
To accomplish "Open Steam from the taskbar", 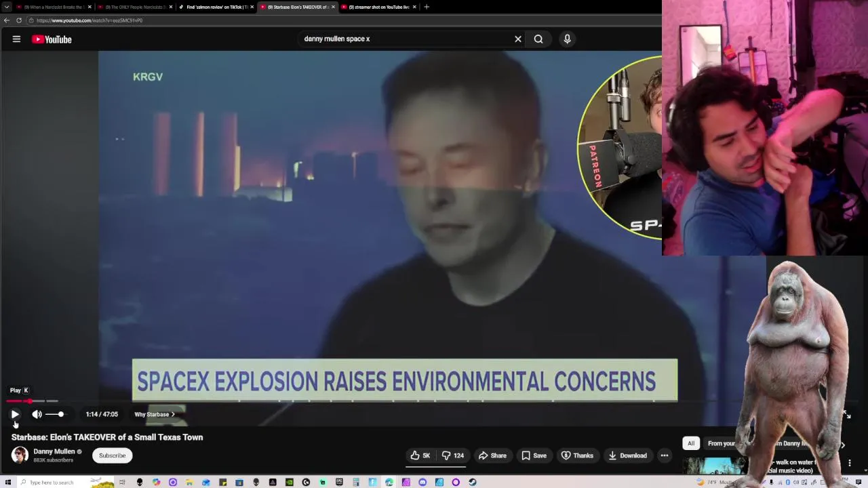I will [x=472, y=483].
